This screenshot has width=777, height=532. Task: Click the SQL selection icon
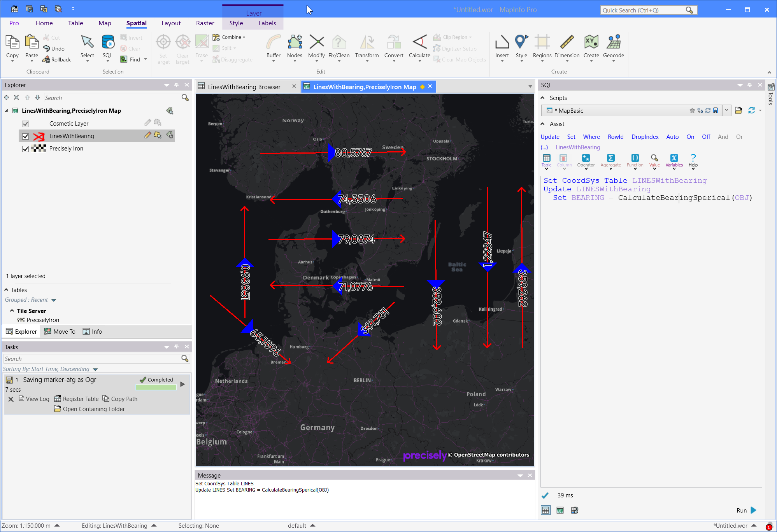[x=108, y=42]
